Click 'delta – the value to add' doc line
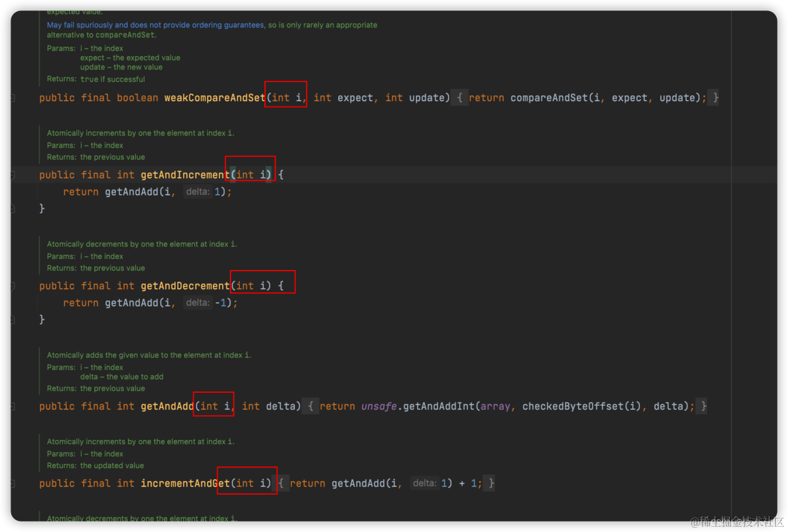This screenshot has width=788, height=532. click(x=122, y=377)
